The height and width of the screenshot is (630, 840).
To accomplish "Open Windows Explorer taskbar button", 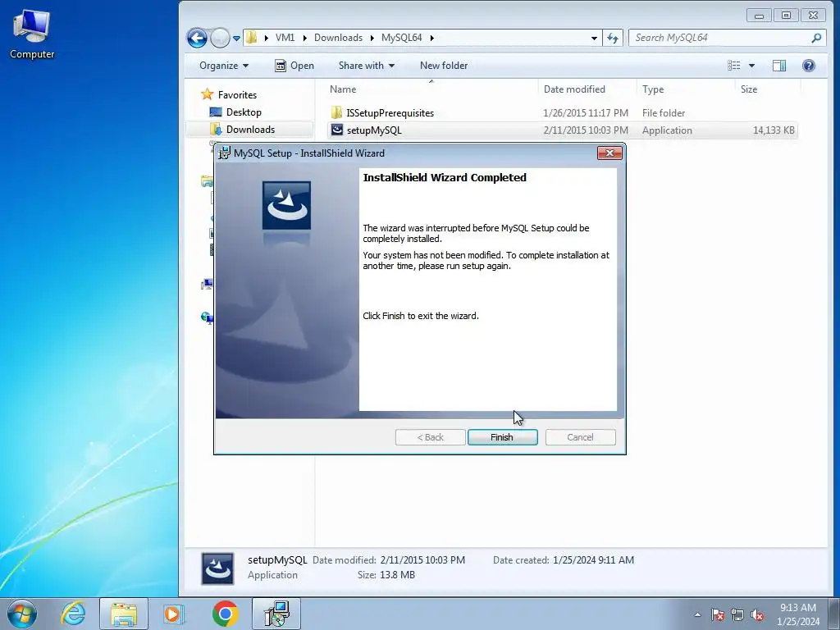I will pyautogui.click(x=124, y=614).
